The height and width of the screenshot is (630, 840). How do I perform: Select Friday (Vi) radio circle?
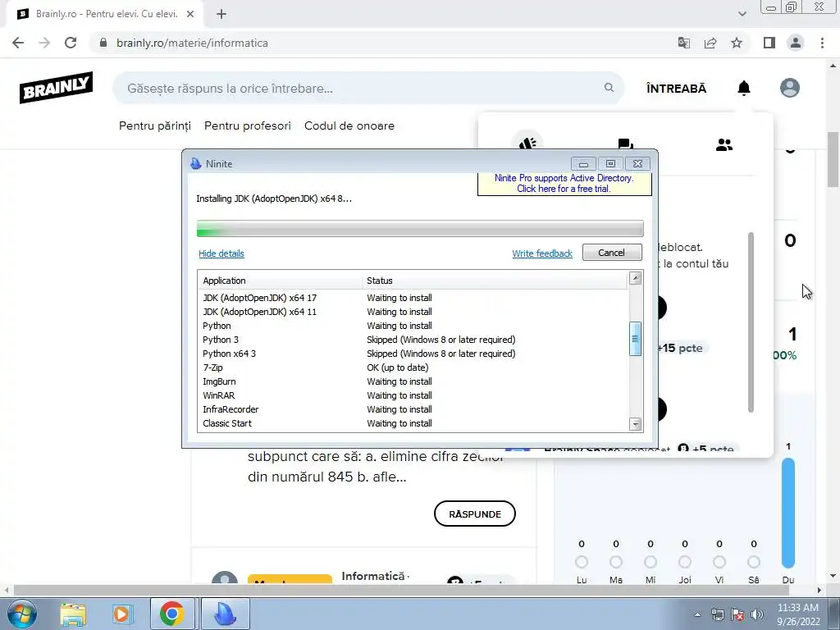click(x=719, y=561)
